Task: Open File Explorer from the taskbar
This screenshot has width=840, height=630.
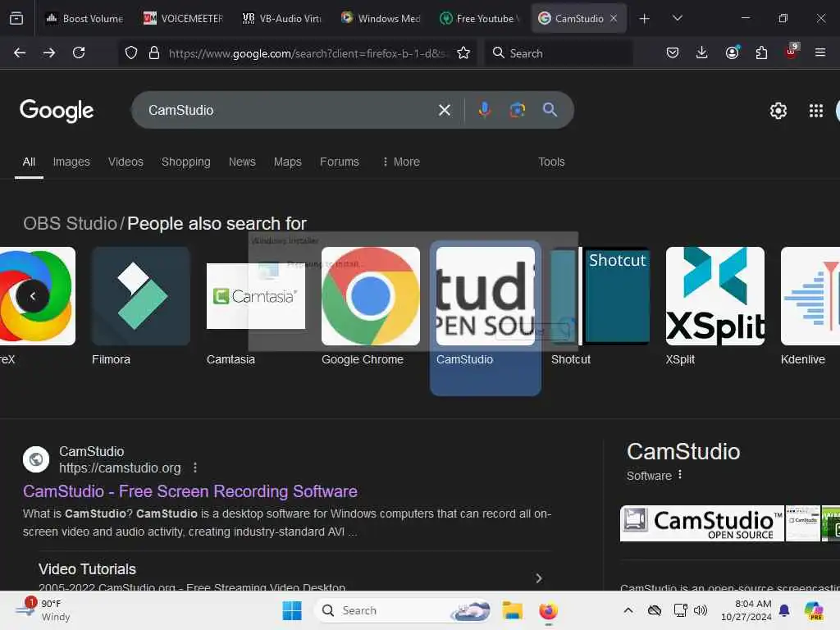Action: click(x=512, y=610)
